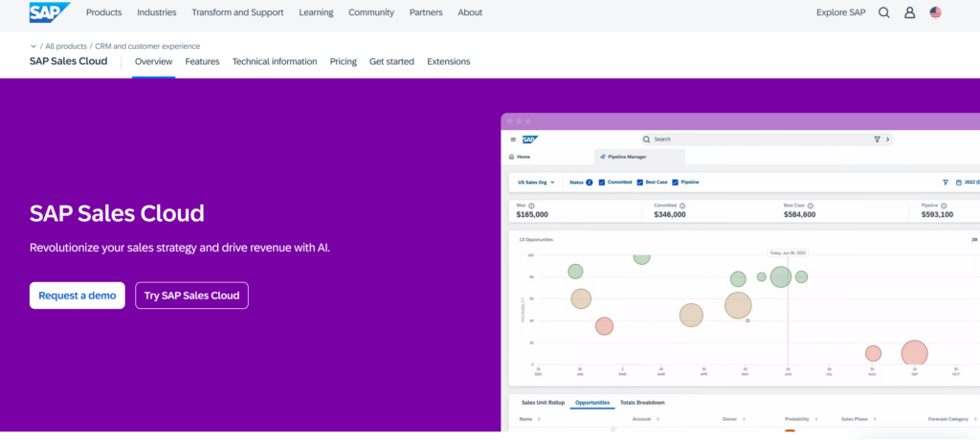Viewport: 980px width, 440px height.
Task: Click the filter funnel icon in the dashboard search bar
Action: (x=877, y=140)
